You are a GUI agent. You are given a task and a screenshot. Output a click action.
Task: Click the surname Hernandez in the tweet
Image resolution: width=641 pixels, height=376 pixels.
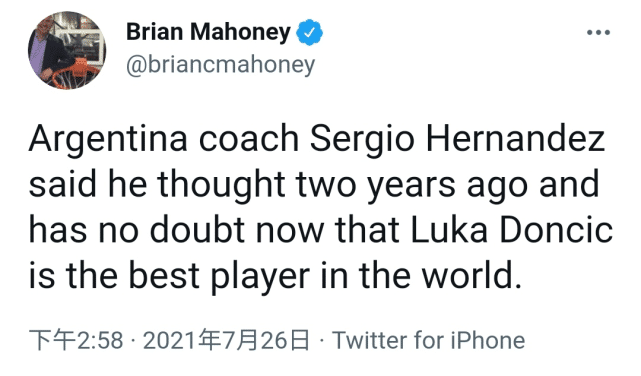click(x=515, y=139)
